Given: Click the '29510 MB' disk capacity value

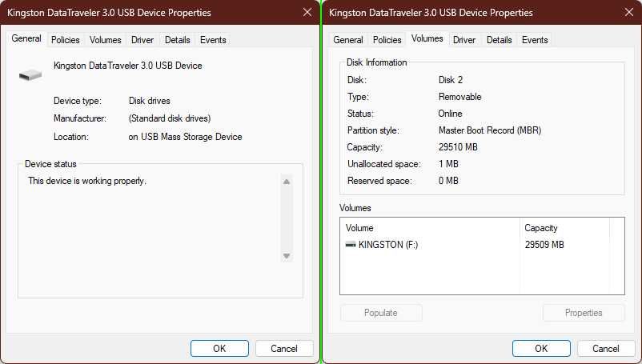Looking at the screenshot, I should (x=458, y=147).
